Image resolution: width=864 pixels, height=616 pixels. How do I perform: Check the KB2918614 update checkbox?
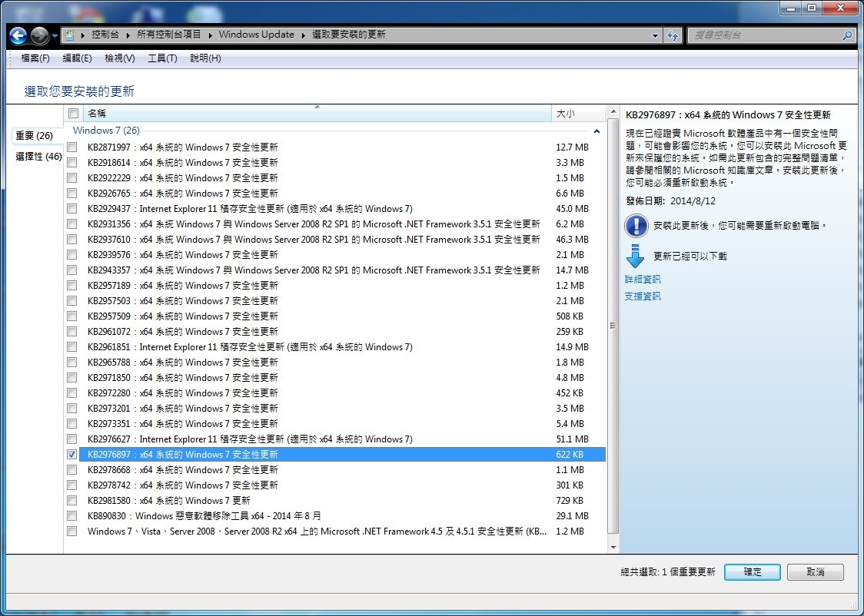71,162
